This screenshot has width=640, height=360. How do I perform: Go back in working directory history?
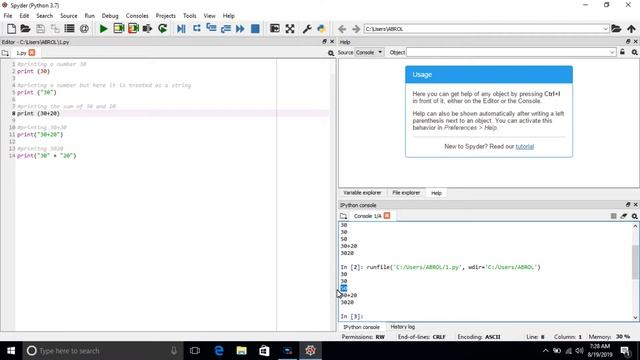click(x=342, y=29)
